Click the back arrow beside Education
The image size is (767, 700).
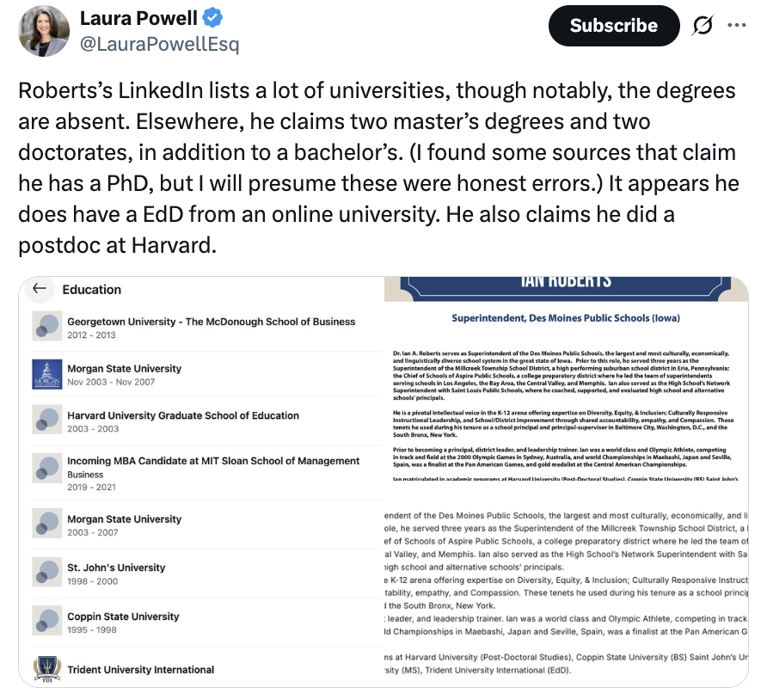coord(39,289)
